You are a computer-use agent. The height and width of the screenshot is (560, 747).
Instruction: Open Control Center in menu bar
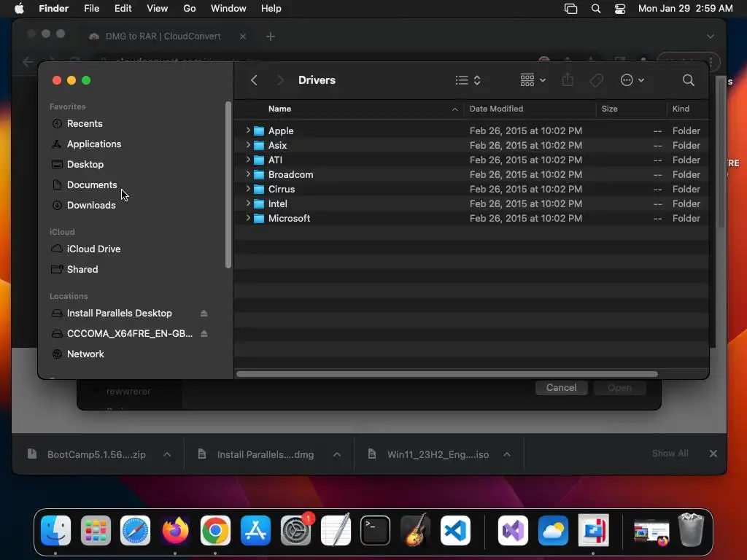tap(620, 9)
